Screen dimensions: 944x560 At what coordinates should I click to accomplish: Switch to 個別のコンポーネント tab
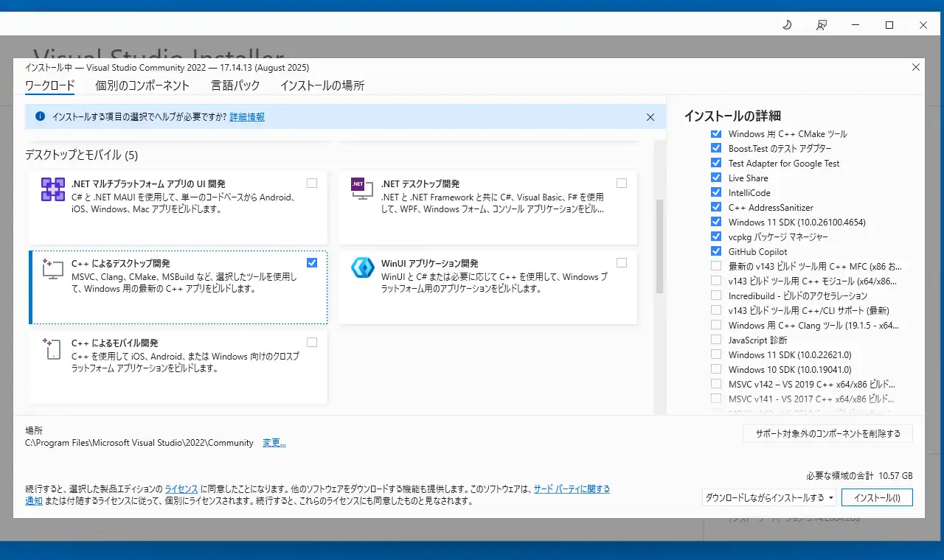pyautogui.click(x=142, y=85)
